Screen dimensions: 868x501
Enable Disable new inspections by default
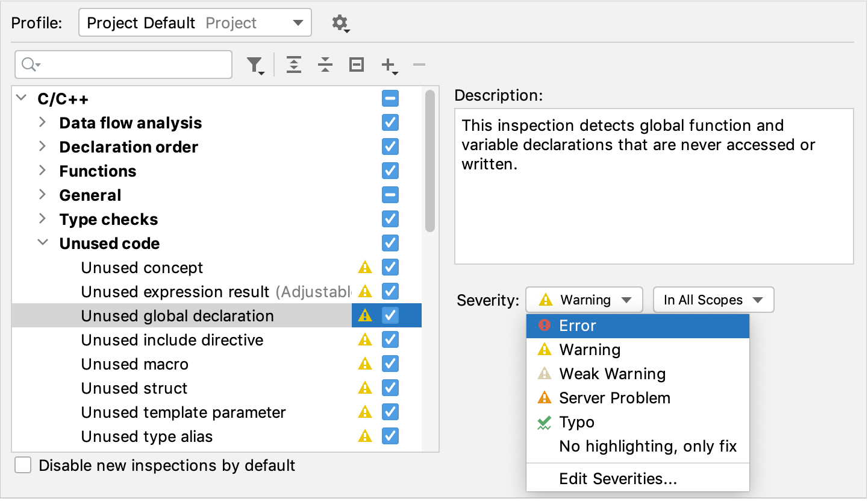click(23, 465)
